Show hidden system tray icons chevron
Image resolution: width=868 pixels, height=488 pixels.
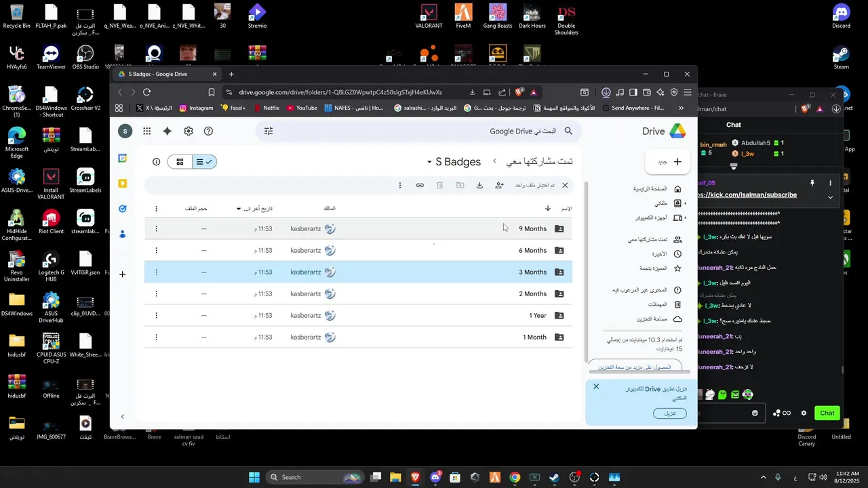coord(763,477)
